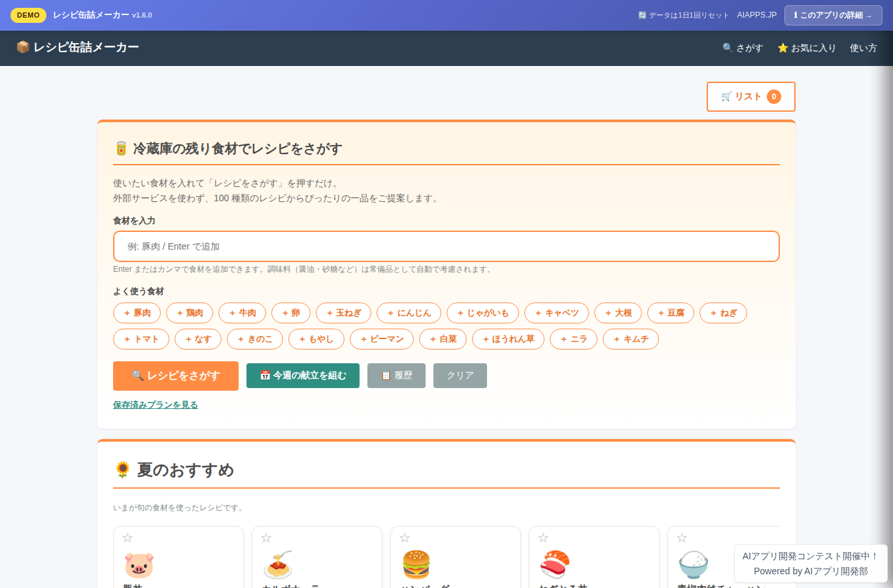Viewport: 893px width, 588px height.
Task: Click the DEMO badge
Action: point(28,15)
